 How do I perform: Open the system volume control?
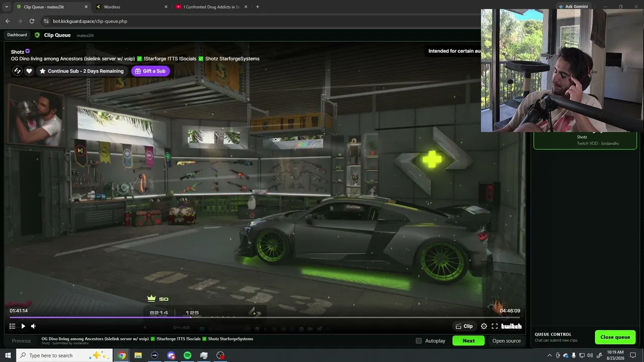click(590, 355)
